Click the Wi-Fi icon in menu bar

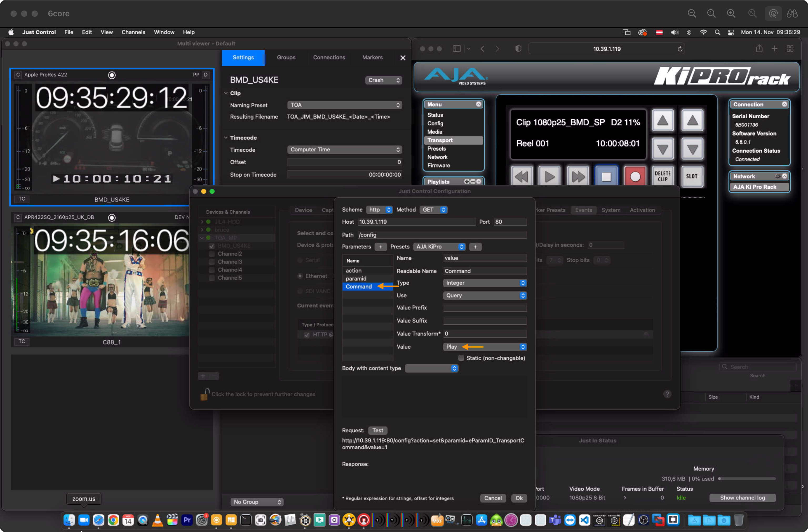[703, 32]
